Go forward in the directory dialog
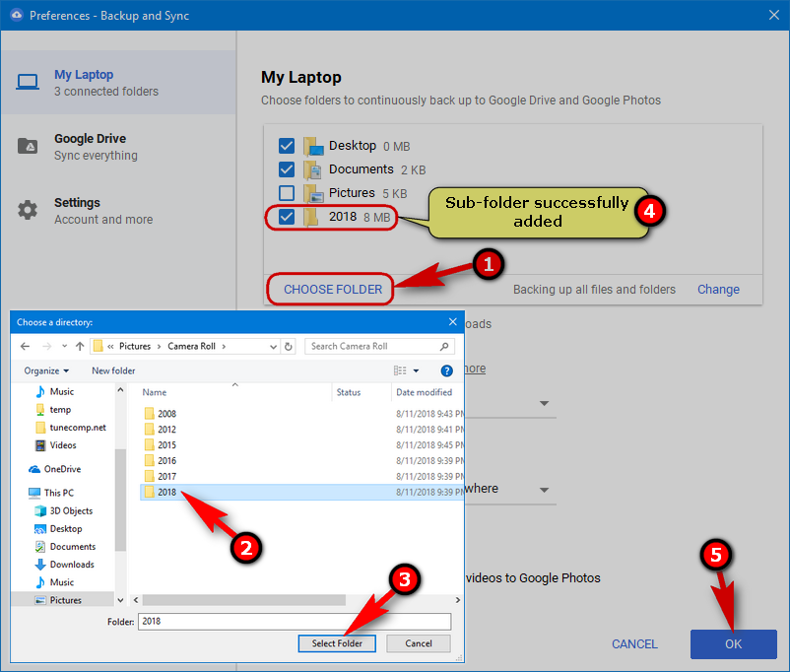The height and width of the screenshot is (672, 790). 47,346
